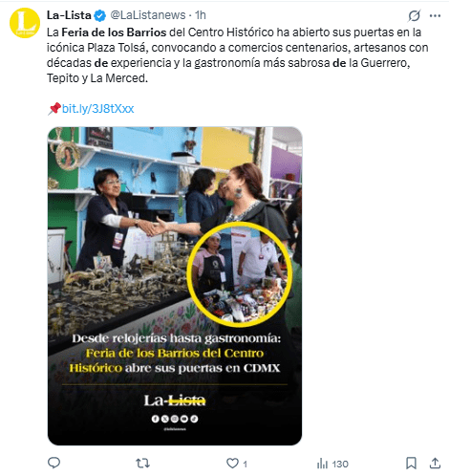Enlarge the Feria de los Barrios image

[175, 286]
